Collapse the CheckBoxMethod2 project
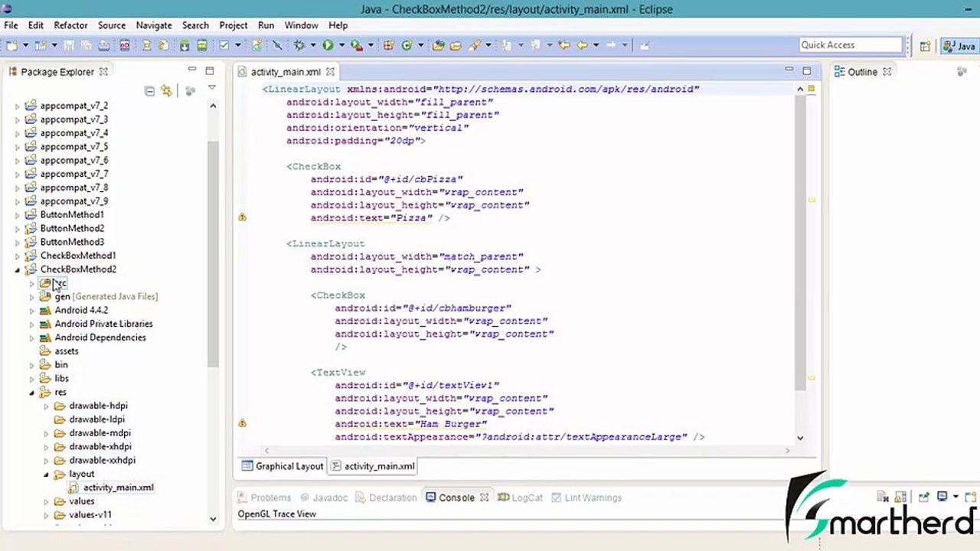Screen dimensions: 980x551 coord(18,269)
